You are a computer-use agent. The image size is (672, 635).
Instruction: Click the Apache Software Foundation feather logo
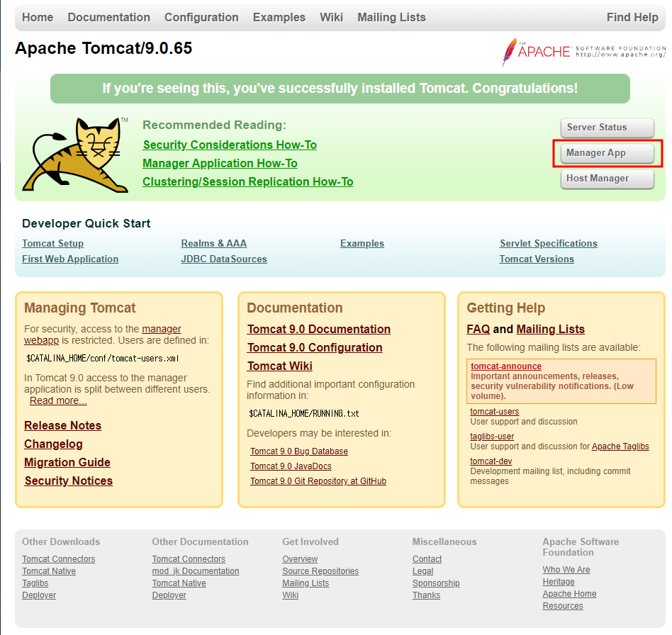click(583, 52)
